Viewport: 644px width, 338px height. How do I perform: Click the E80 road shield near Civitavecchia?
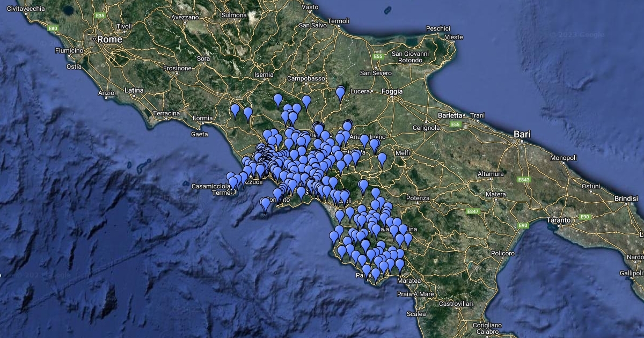[52, 28]
